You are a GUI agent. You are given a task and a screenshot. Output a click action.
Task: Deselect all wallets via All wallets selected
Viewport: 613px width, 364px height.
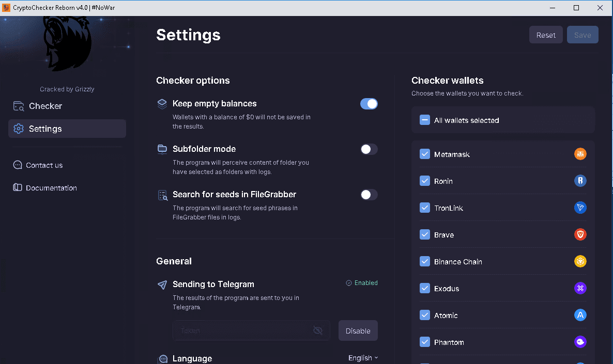pos(424,120)
